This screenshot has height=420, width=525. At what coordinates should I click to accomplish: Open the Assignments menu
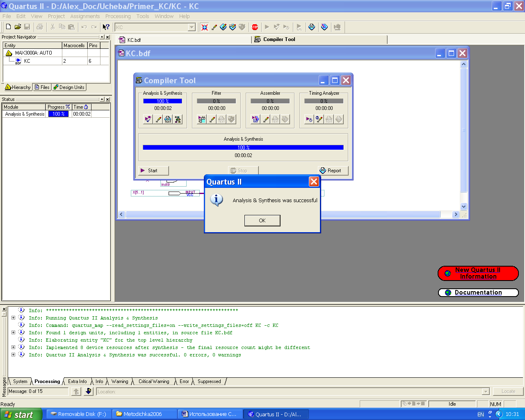85,16
